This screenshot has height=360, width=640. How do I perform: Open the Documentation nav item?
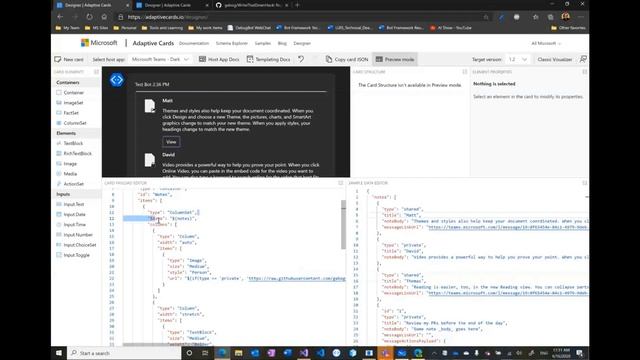pos(194,43)
